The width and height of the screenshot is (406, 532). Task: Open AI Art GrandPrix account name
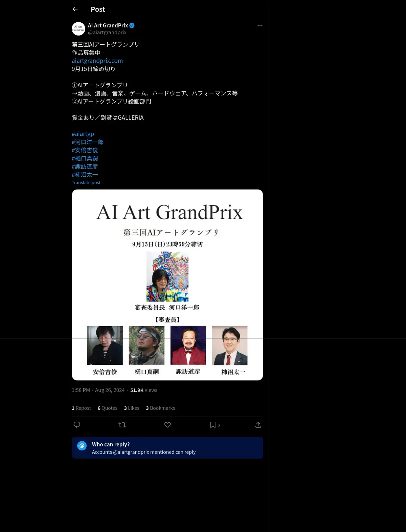[x=108, y=25]
